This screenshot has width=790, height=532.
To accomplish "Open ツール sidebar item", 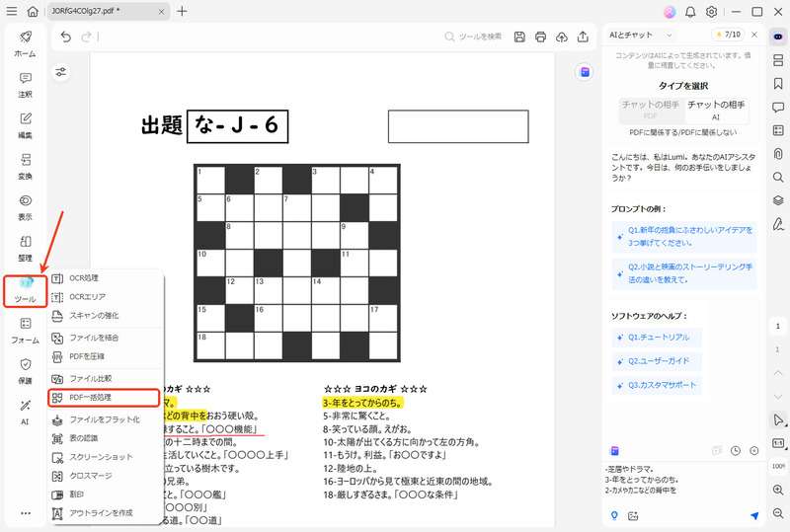I will pos(26,291).
